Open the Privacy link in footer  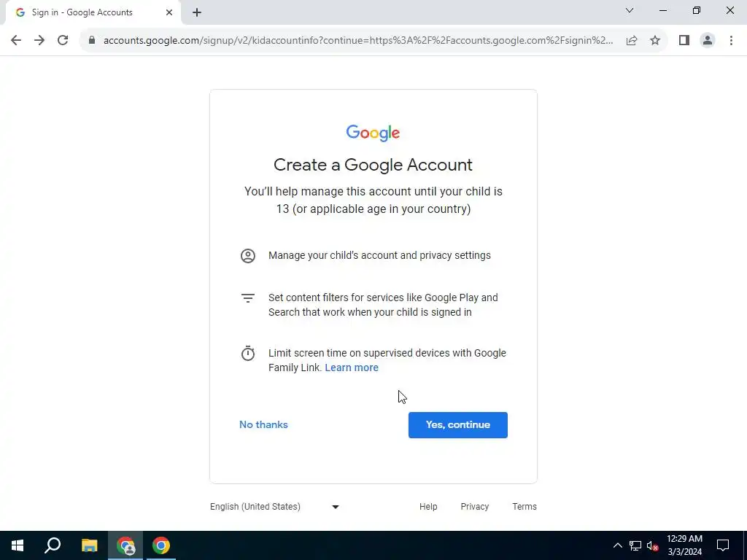coord(474,507)
